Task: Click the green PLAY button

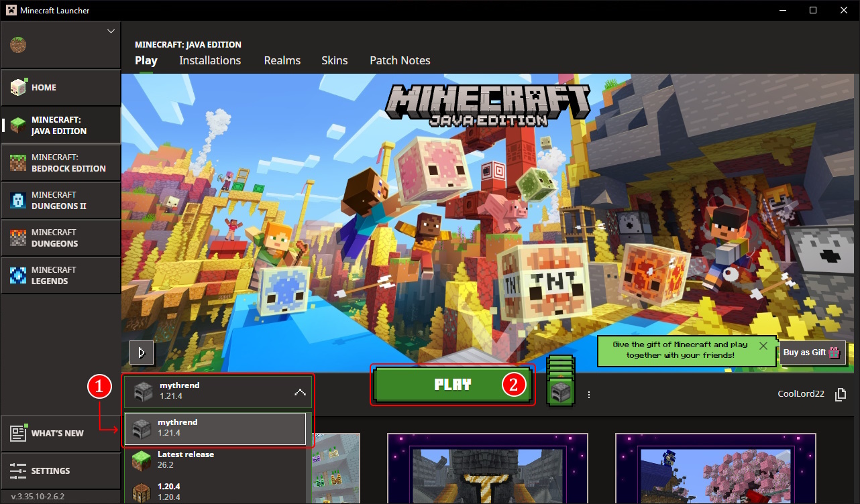Action: [x=453, y=385]
